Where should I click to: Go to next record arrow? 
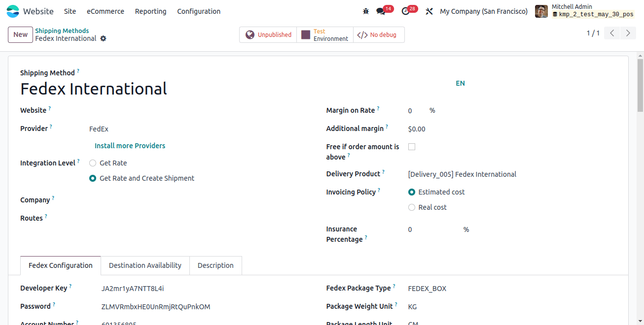pos(628,33)
